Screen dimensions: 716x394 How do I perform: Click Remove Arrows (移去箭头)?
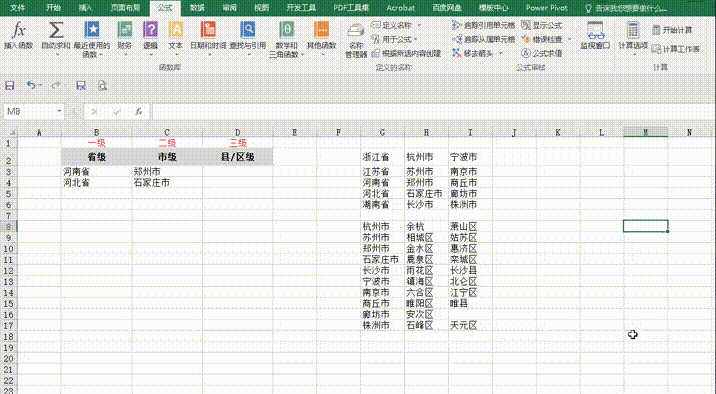point(473,53)
